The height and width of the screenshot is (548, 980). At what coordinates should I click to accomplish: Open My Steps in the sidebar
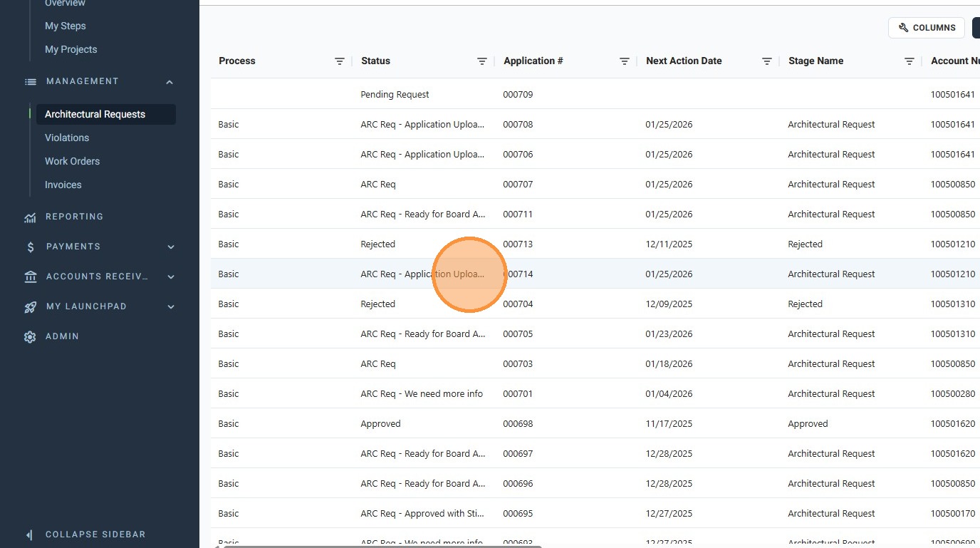(66, 26)
